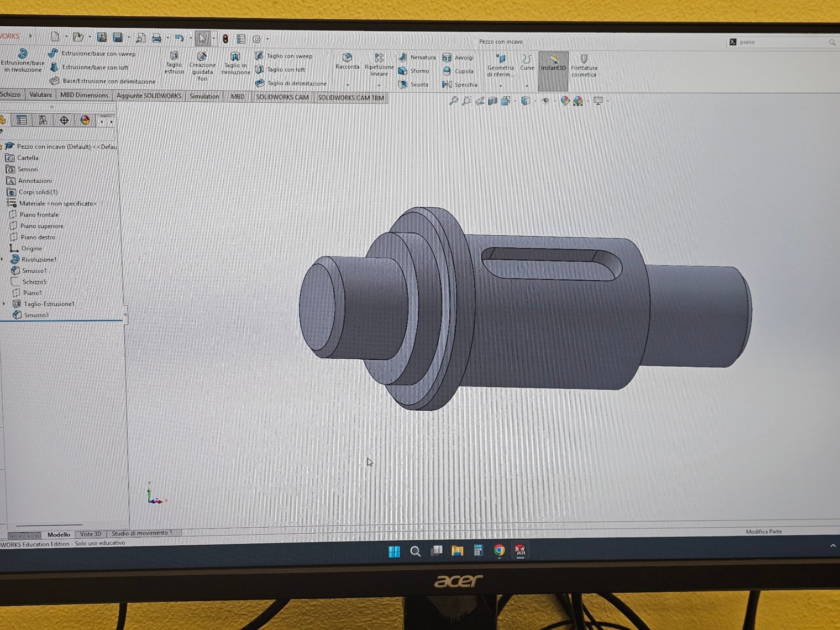This screenshot has width=840, height=630.
Task: Select the Cupola dome tool
Action: [458, 71]
